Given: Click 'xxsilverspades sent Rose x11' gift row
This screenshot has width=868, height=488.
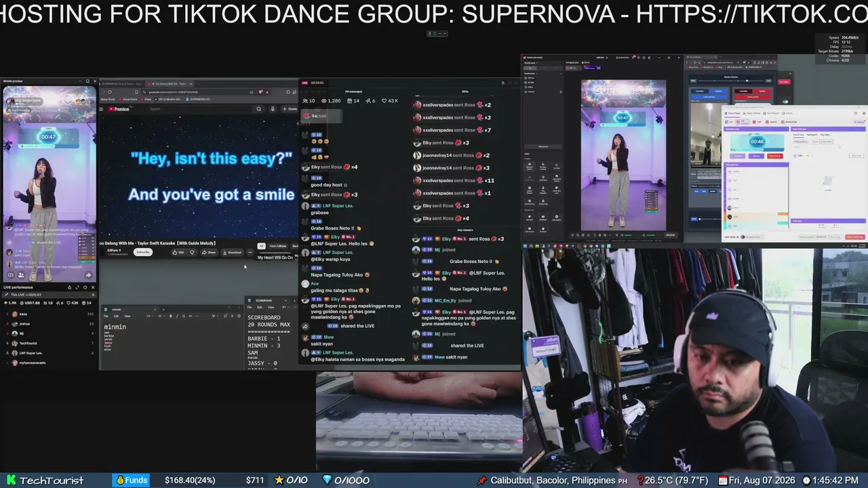Looking at the screenshot, I should (x=454, y=180).
